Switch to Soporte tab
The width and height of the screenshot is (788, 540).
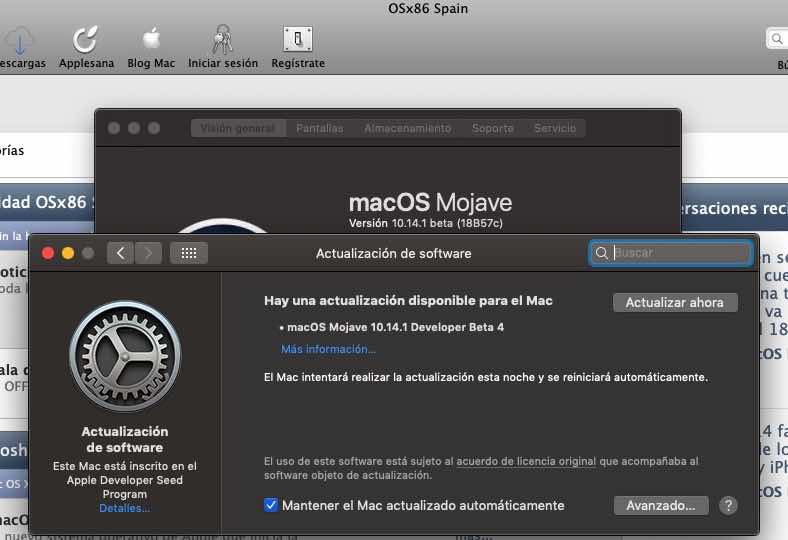coord(492,128)
